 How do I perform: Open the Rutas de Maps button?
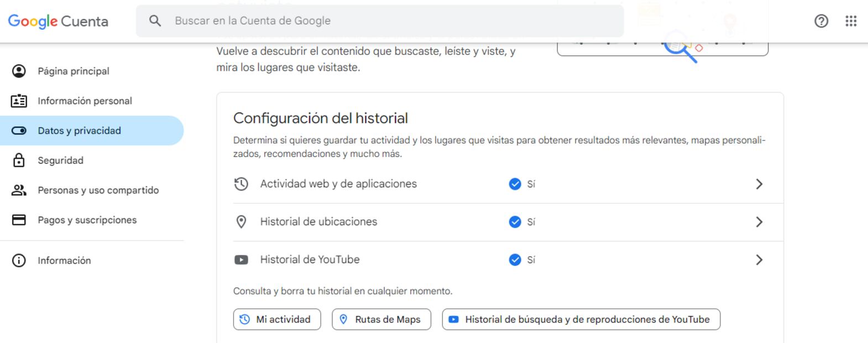point(381,319)
